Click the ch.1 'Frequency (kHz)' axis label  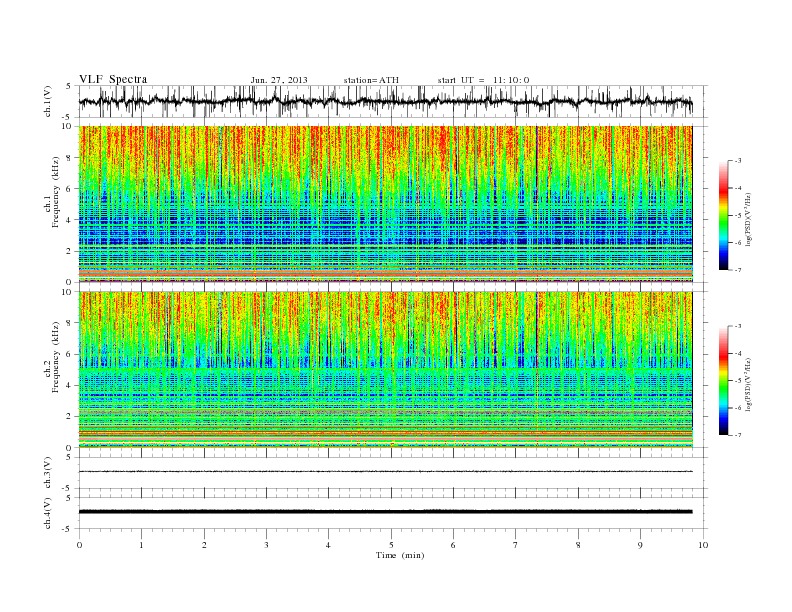[x=56, y=192]
